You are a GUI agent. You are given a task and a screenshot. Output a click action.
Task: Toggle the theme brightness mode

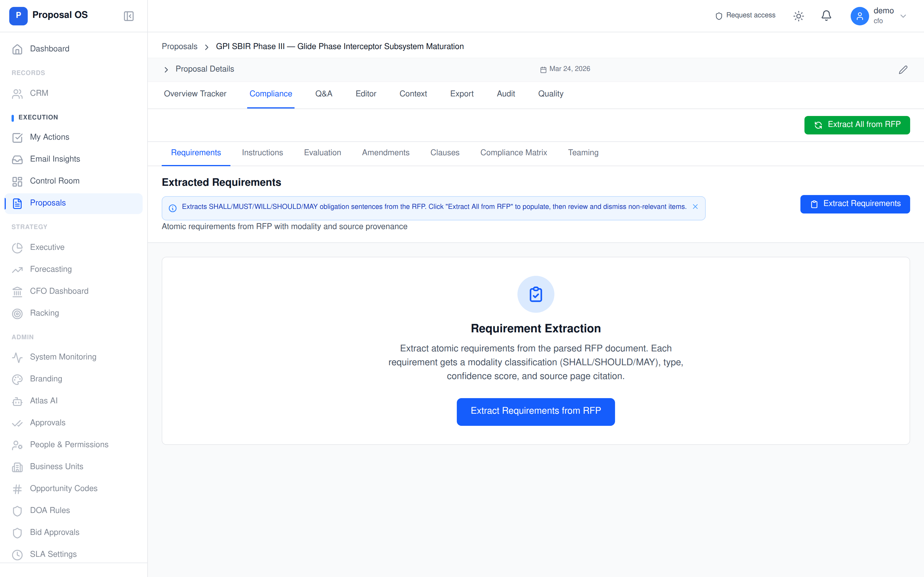tap(799, 16)
